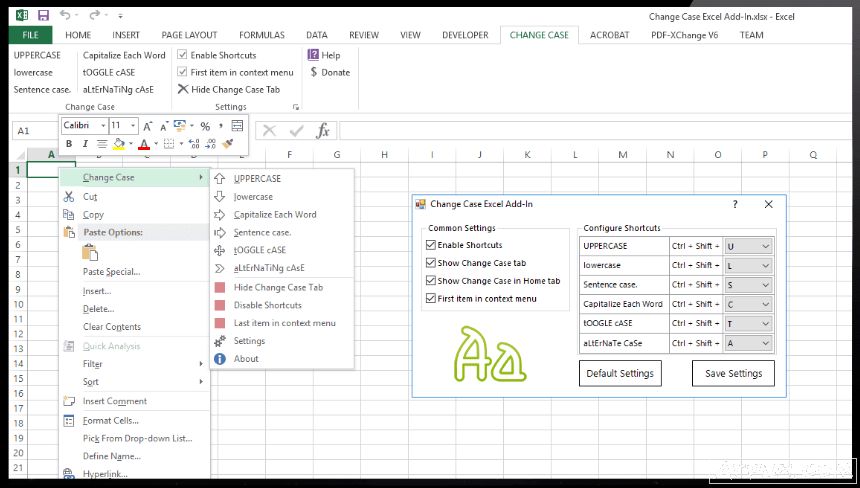
Task: Click Sentence case. in the ribbon
Action: click(42, 89)
